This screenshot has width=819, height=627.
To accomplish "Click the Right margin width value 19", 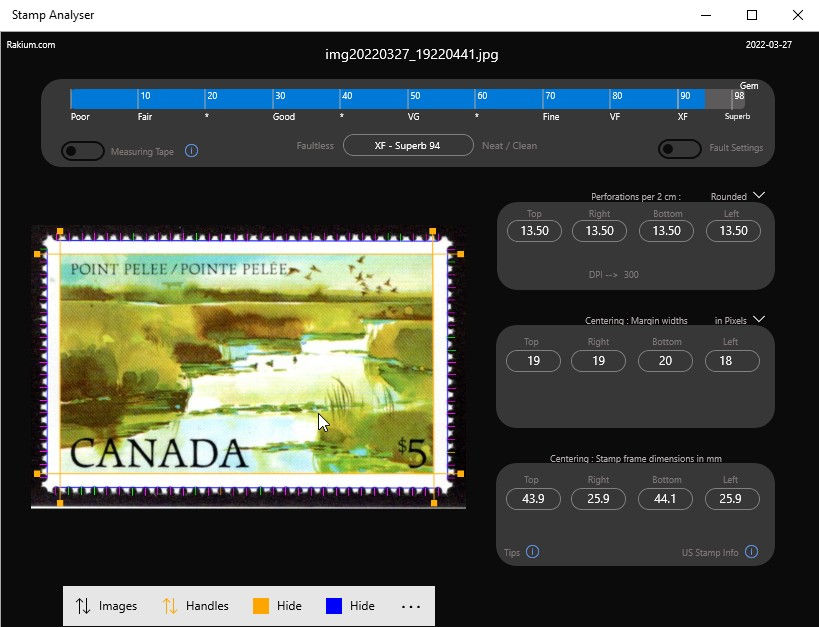I will [x=598, y=361].
